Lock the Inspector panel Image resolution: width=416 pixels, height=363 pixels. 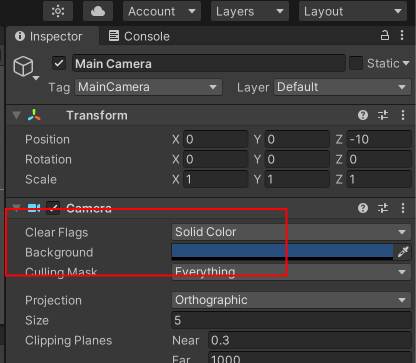pyautogui.click(x=385, y=35)
